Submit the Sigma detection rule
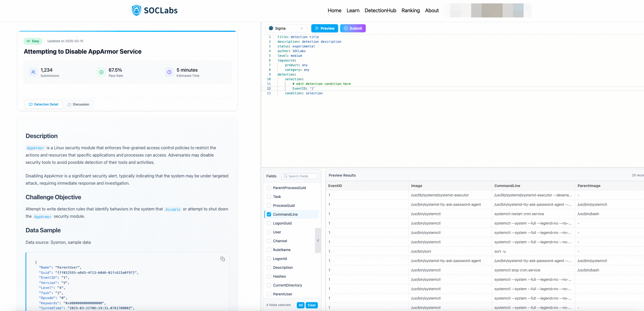The image size is (644, 311). 353,28
